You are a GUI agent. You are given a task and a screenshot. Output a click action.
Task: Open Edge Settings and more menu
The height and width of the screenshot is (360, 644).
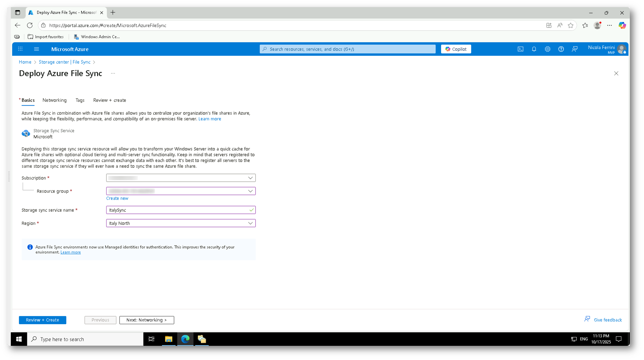click(610, 25)
